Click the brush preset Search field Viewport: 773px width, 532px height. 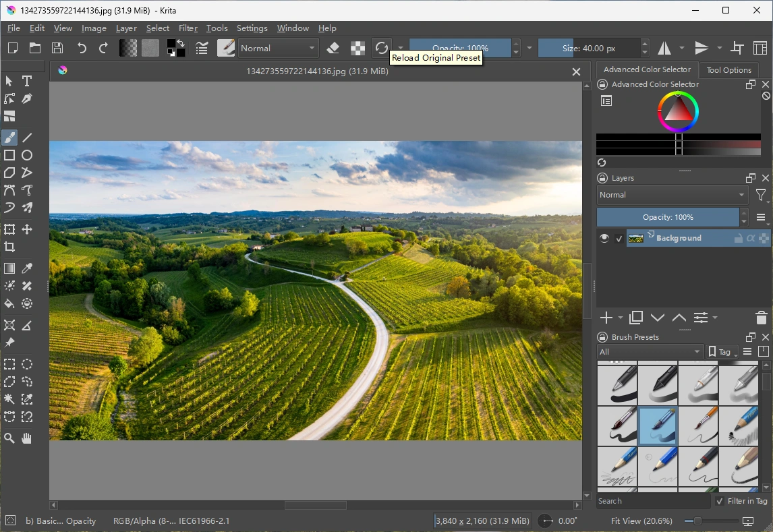click(x=654, y=501)
